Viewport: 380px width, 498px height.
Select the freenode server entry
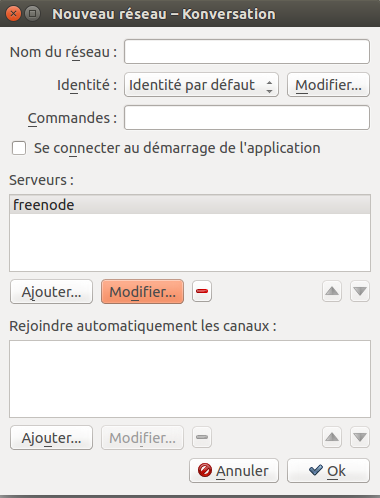190,205
